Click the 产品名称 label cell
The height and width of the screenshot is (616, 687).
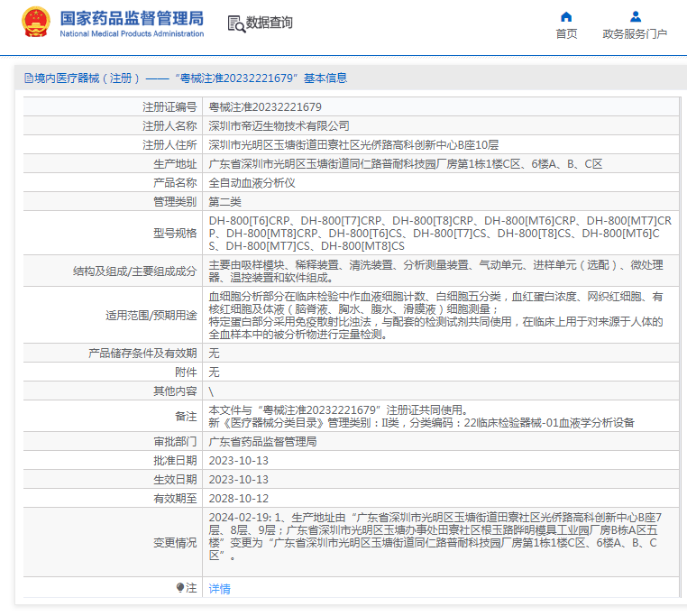[x=113, y=182]
